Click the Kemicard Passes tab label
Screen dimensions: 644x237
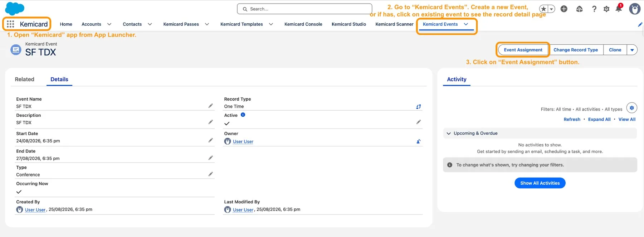click(x=181, y=24)
